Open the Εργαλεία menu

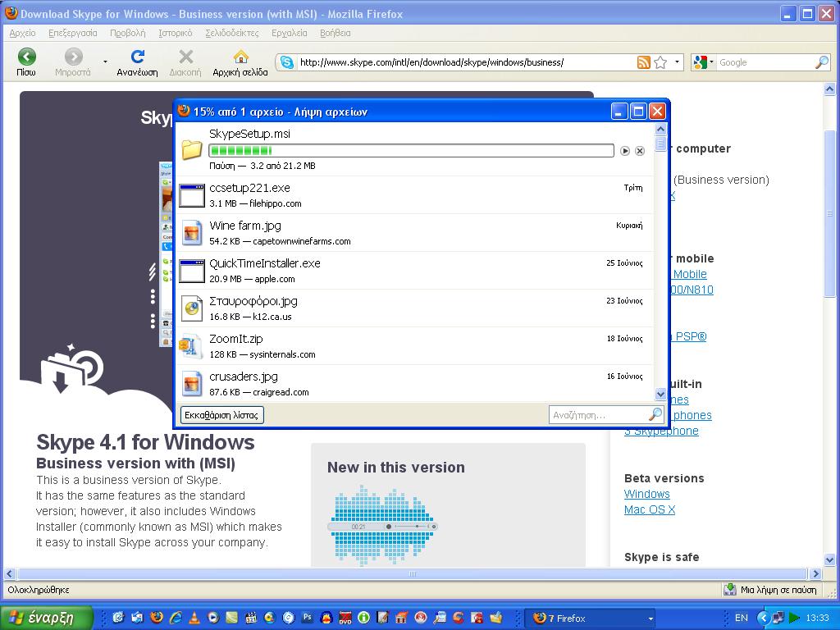click(290, 33)
